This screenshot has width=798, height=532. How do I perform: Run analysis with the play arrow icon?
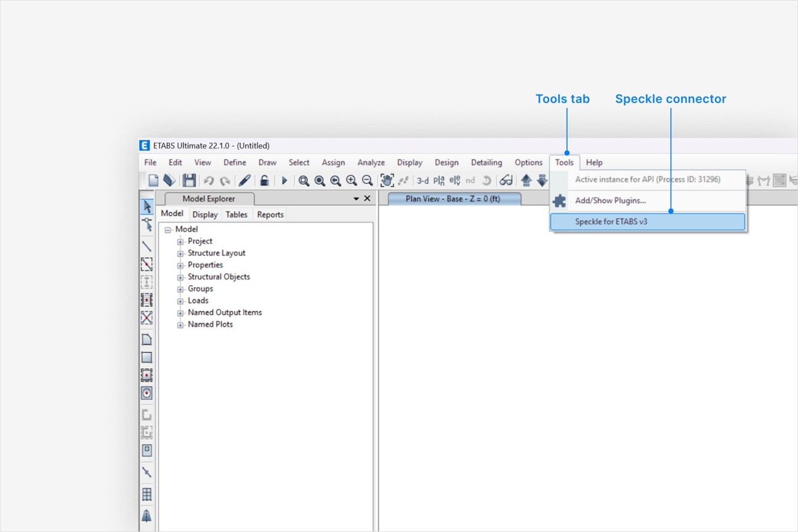284,180
